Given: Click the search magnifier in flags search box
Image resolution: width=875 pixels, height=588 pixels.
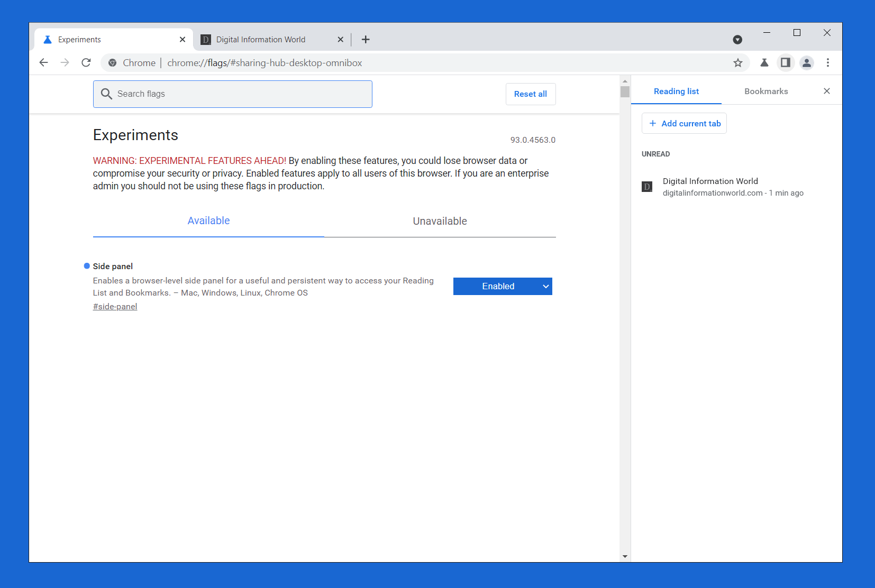Looking at the screenshot, I should click(106, 94).
